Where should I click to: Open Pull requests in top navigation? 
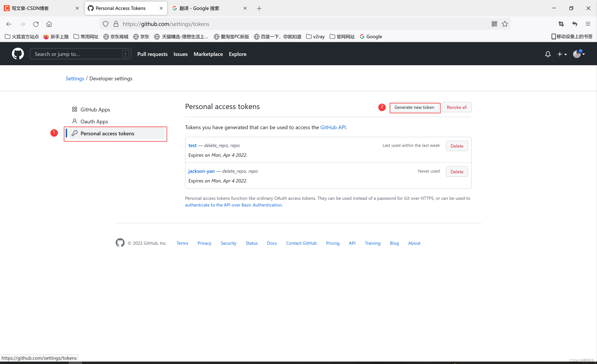coord(152,54)
